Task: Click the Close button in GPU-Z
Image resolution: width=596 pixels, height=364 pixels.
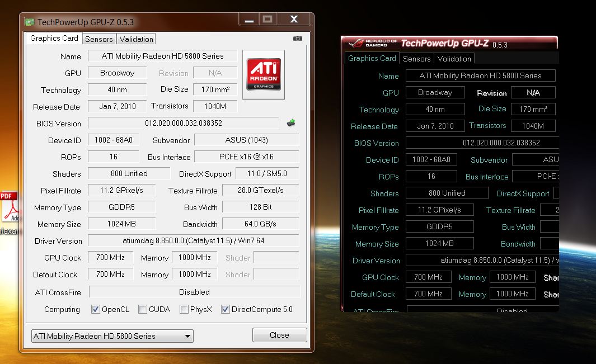Action: [279, 335]
